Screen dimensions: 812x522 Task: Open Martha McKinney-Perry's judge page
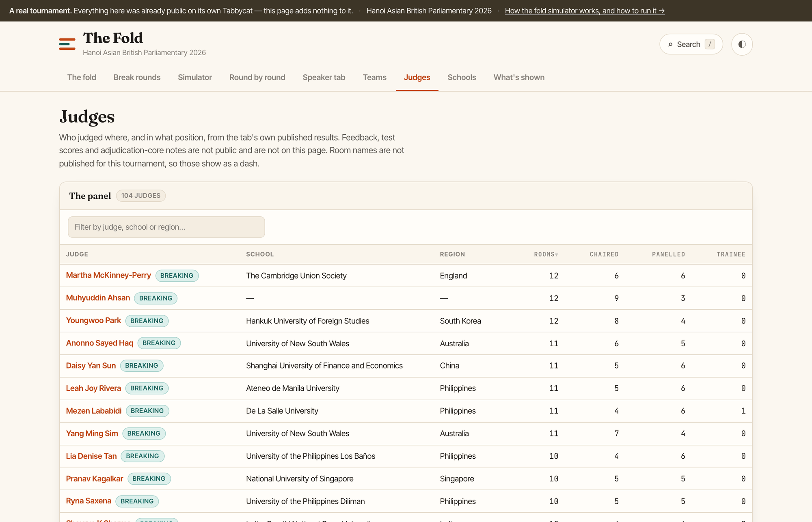tap(108, 275)
